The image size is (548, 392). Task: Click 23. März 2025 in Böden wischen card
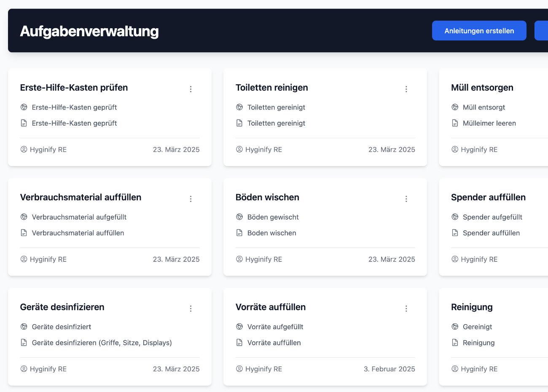coord(392,259)
